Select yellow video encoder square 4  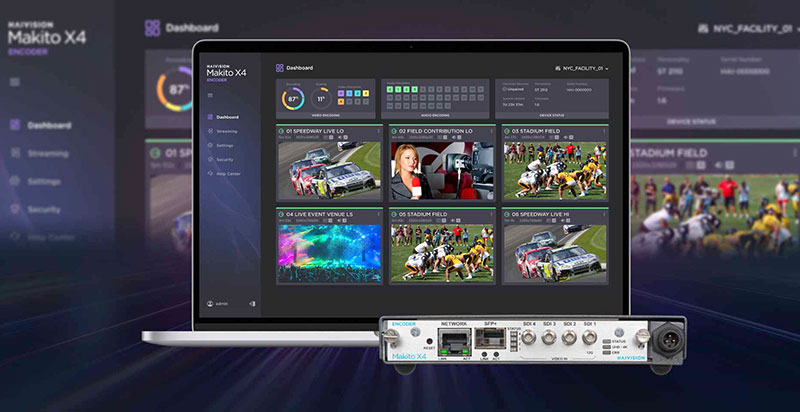366,93
